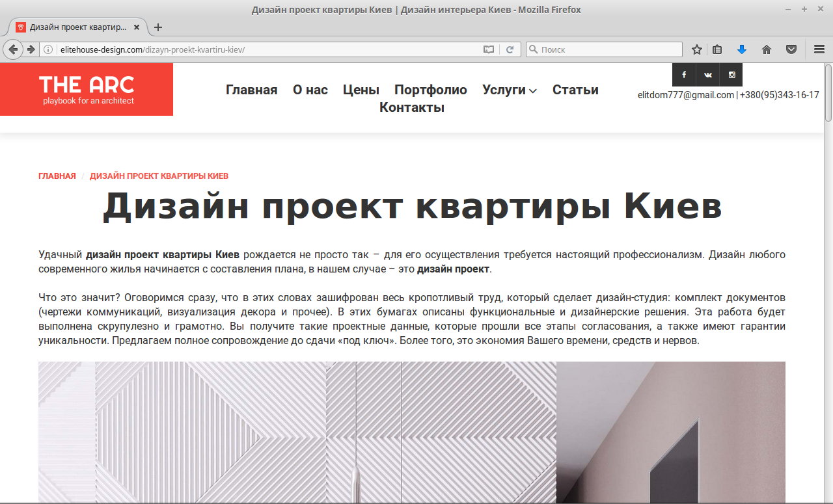The width and height of the screenshot is (833, 504).
Task: Click the ГЛАВНАЯ breadcrumb link
Action: click(57, 176)
